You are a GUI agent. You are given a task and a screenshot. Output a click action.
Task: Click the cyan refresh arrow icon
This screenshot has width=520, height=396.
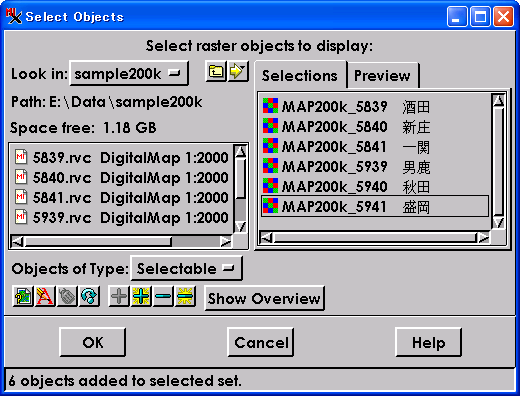click(89, 296)
